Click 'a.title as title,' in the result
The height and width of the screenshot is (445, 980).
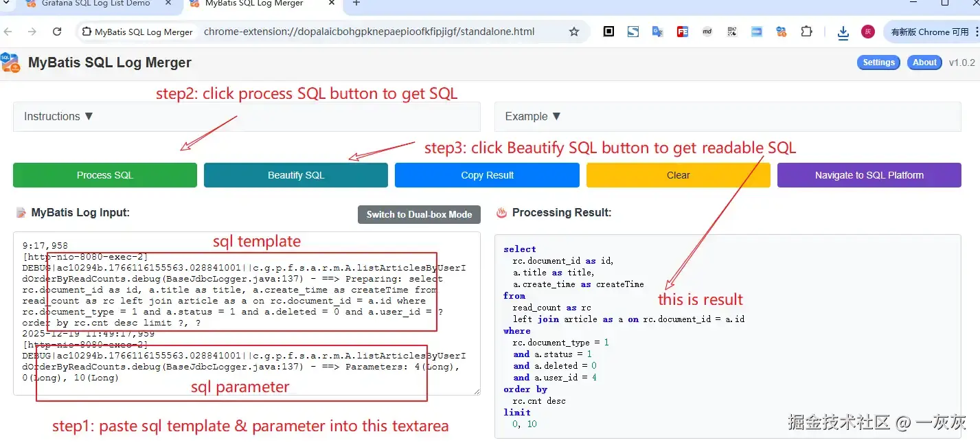pos(554,273)
